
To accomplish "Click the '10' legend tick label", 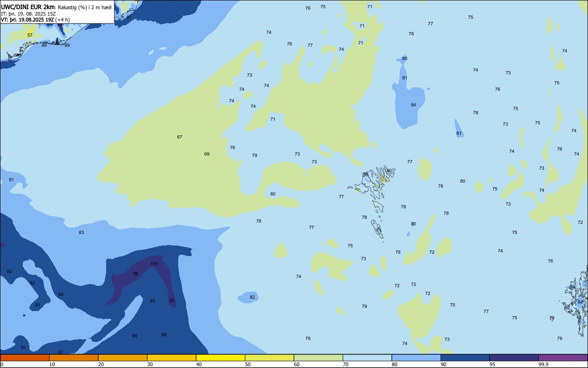I will [x=52, y=364].
